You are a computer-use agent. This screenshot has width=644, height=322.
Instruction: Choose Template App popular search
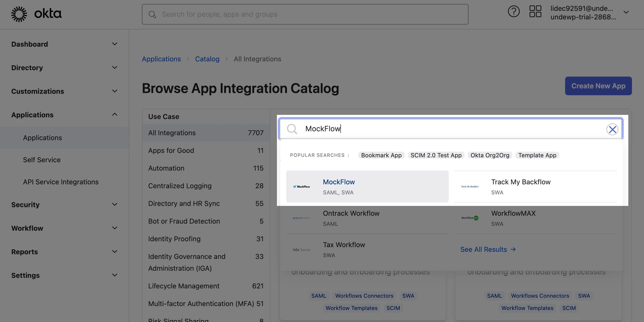[537, 155]
